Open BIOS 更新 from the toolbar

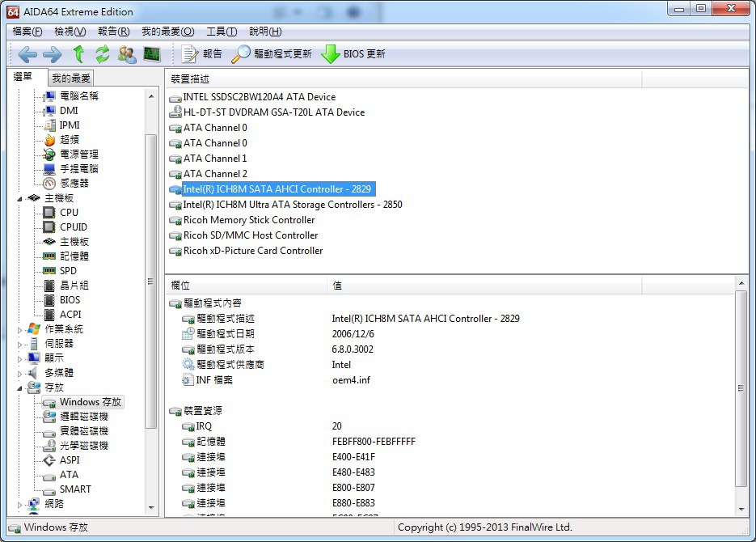pyautogui.click(x=353, y=54)
